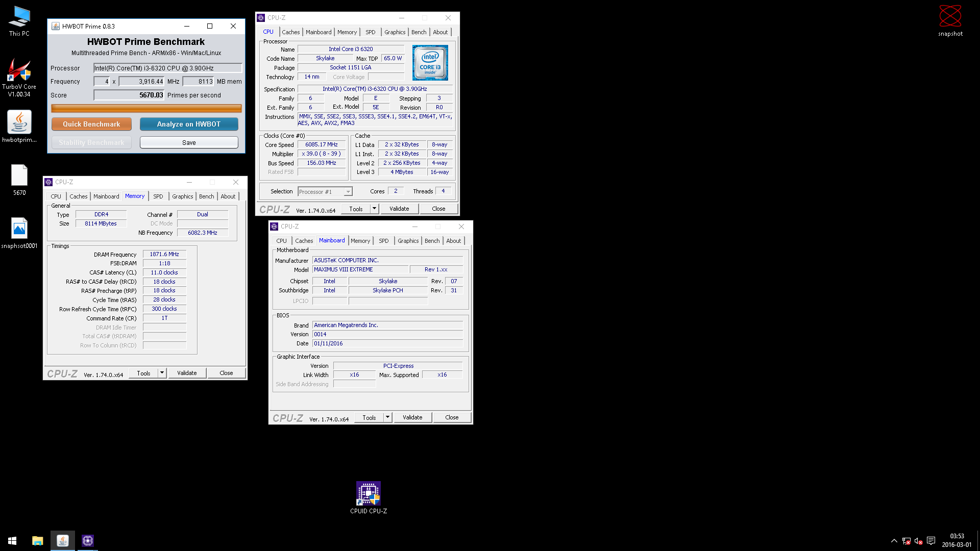Viewport: 980px width, 551px height.
Task: Click the frequency field showing 3,916.44
Action: [x=141, y=81]
